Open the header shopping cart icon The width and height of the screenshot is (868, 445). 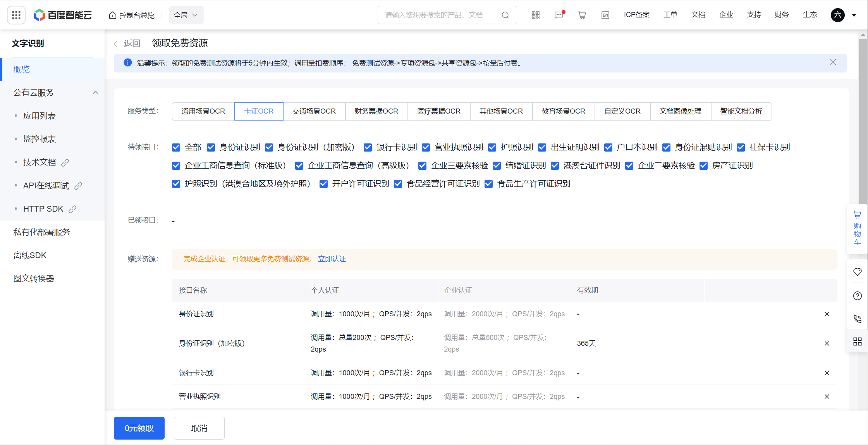582,15
